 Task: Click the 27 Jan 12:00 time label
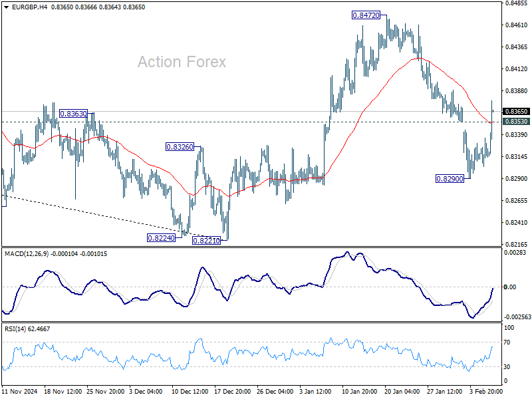[444, 391]
